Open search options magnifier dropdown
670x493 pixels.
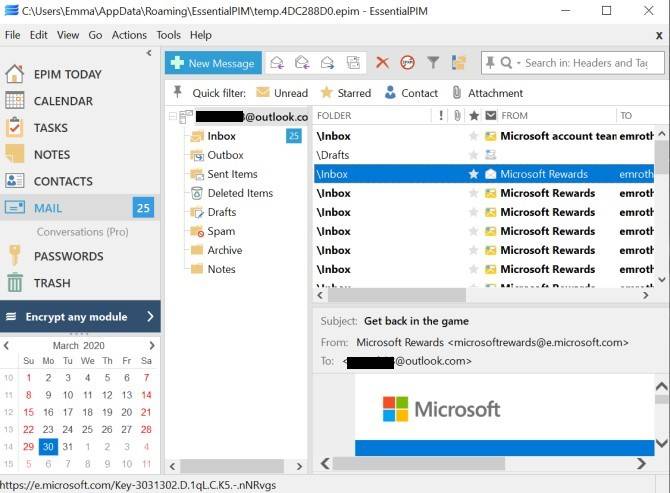tap(510, 63)
